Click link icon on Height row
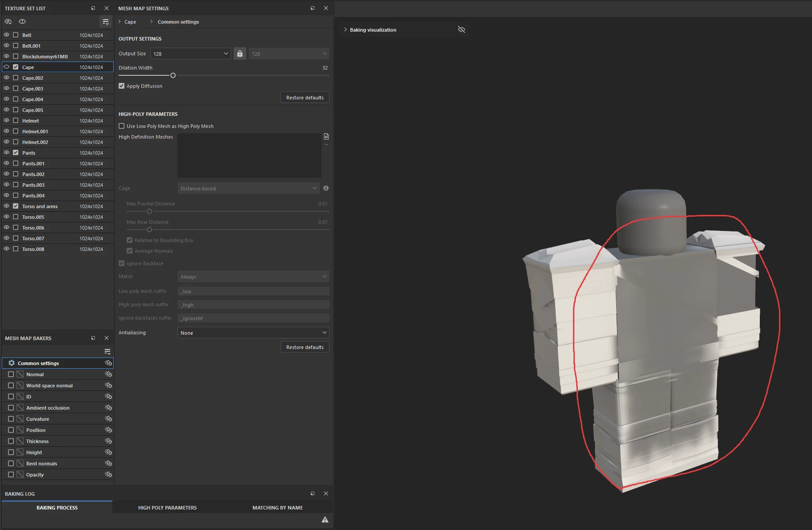Screen dimensions: 812x530 pyautogui.click(x=108, y=452)
